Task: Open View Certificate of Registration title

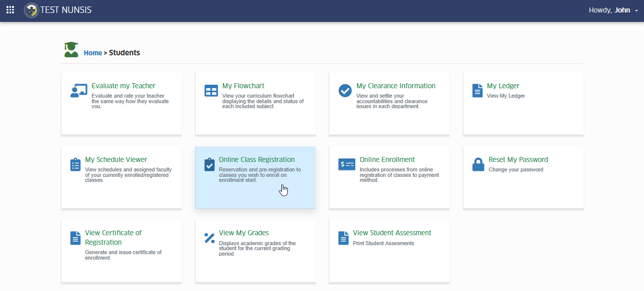Action: click(x=113, y=237)
